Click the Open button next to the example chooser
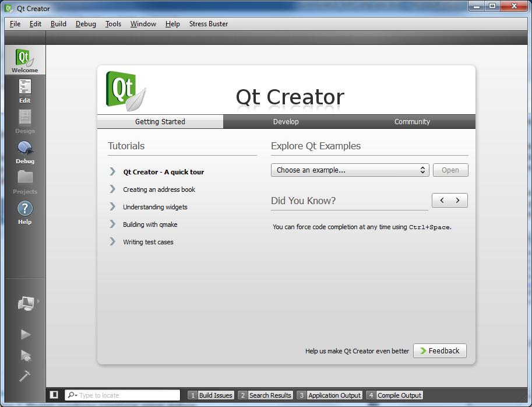532x407 pixels. click(450, 170)
